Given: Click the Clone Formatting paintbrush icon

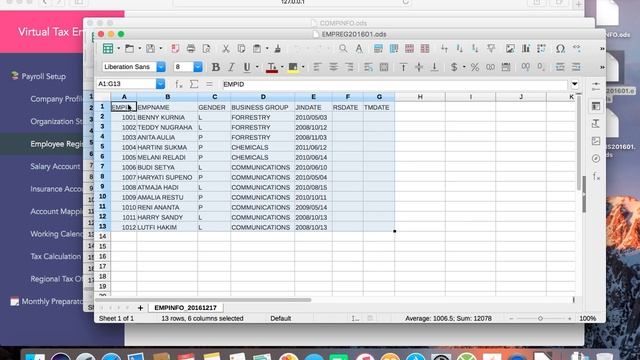Looking at the screenshot, I should pos(278,49).
